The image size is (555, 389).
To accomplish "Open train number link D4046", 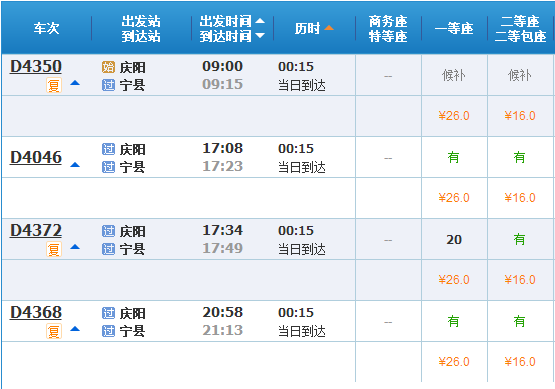I will [x=36, y=157].
